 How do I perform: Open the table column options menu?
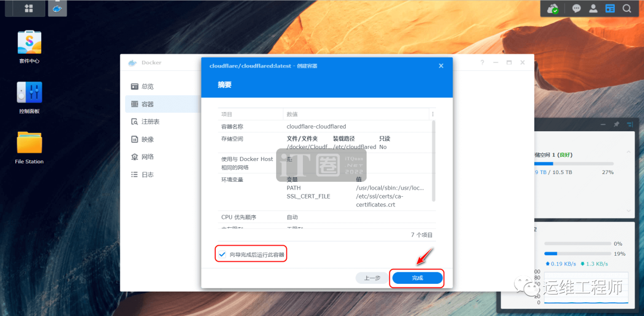click(432, 114)
